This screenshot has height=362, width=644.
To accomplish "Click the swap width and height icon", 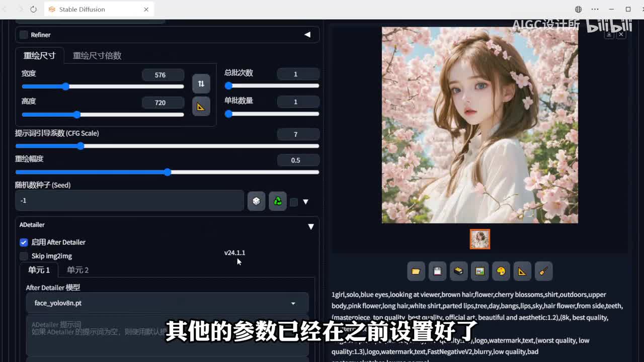I will 201,83.
